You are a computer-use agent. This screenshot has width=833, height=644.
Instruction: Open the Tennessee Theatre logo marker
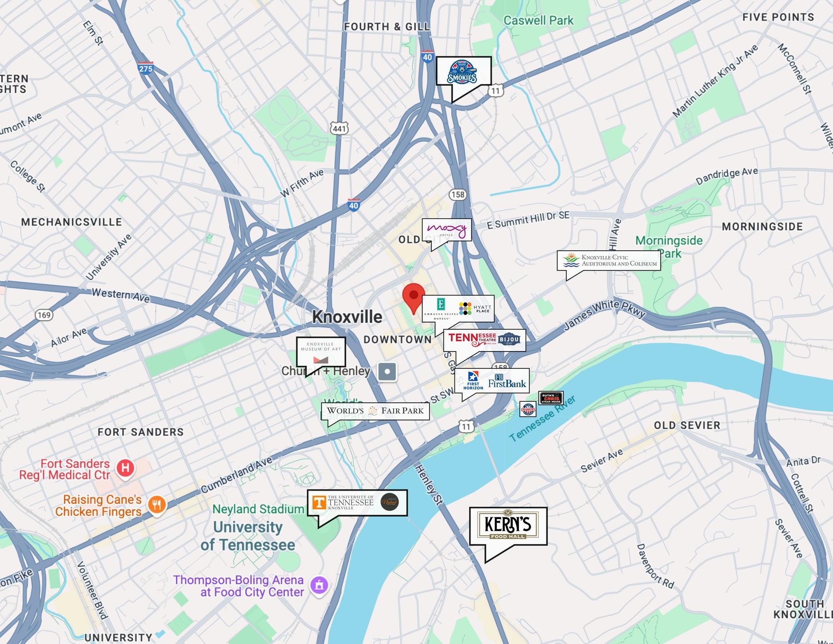click(x=472, y=340)
